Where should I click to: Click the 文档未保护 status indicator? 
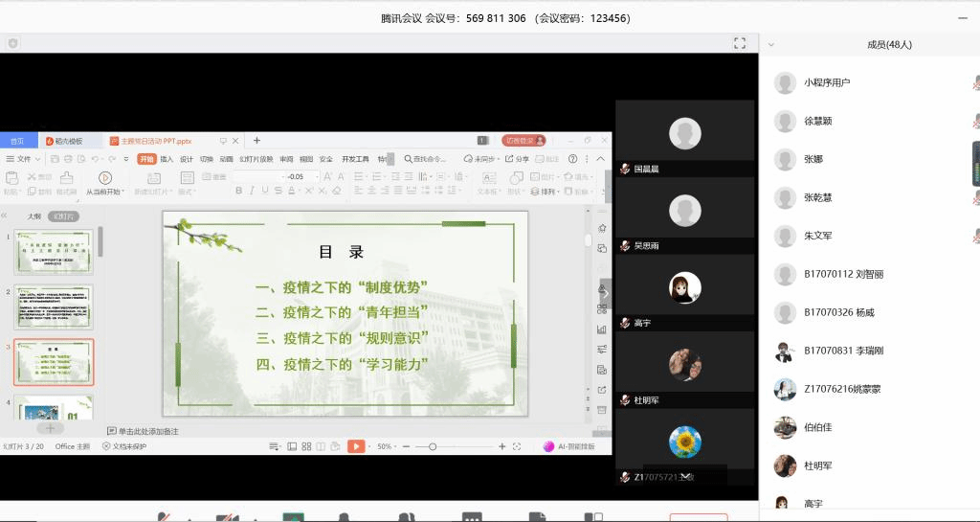[124, 446]
